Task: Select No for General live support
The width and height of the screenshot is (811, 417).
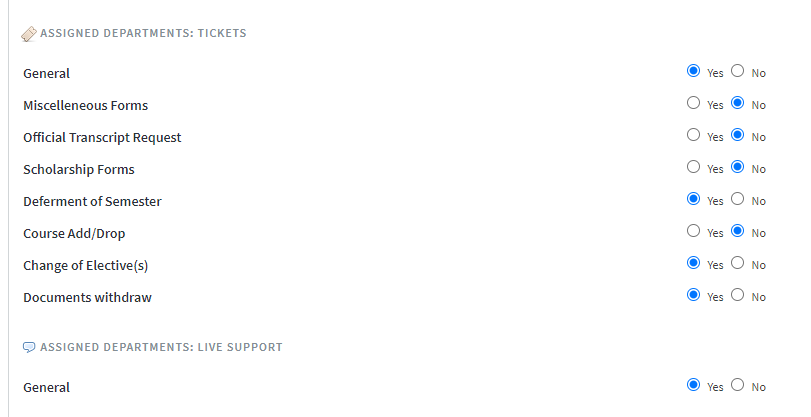Action: pos(738,385)
